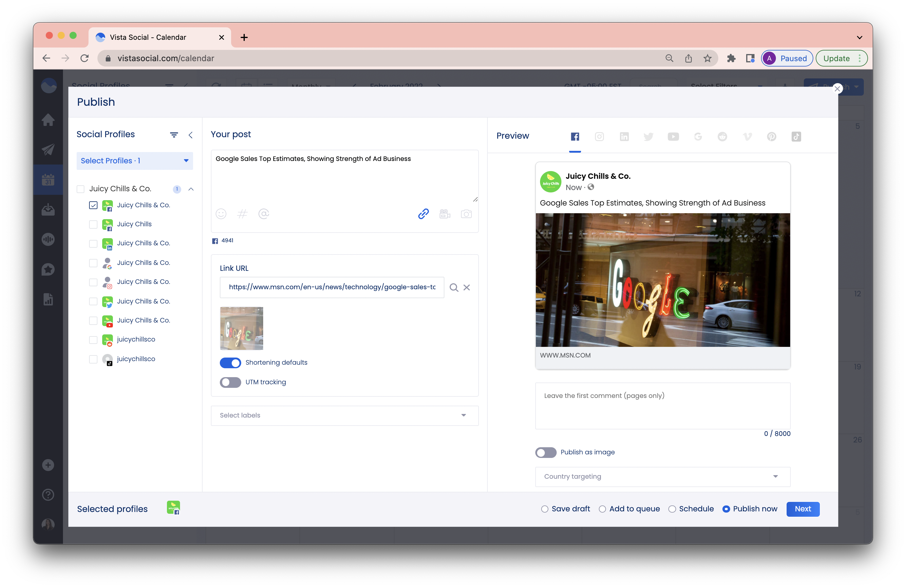Check the Reddit juicychillsco profile
Screen dimensions: 906x588
point(93,339)
